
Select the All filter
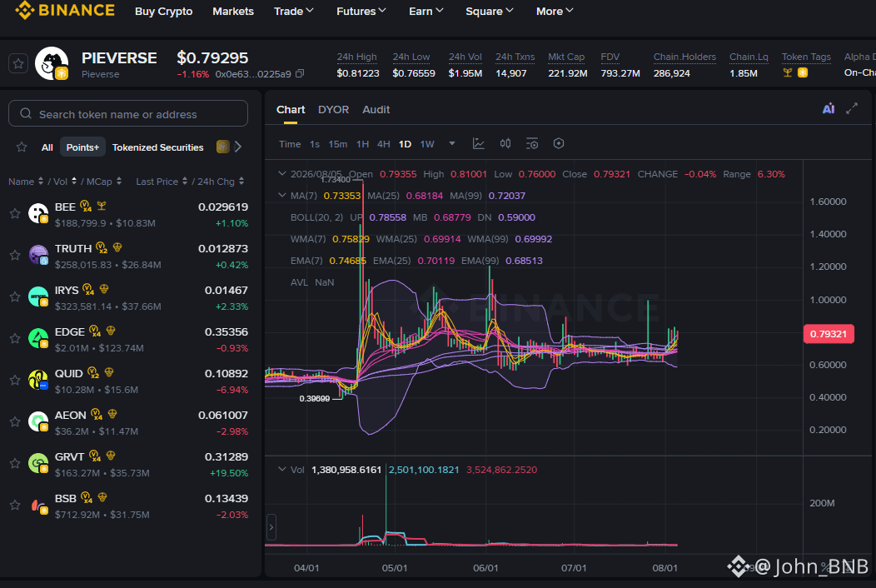coord(47,147)
